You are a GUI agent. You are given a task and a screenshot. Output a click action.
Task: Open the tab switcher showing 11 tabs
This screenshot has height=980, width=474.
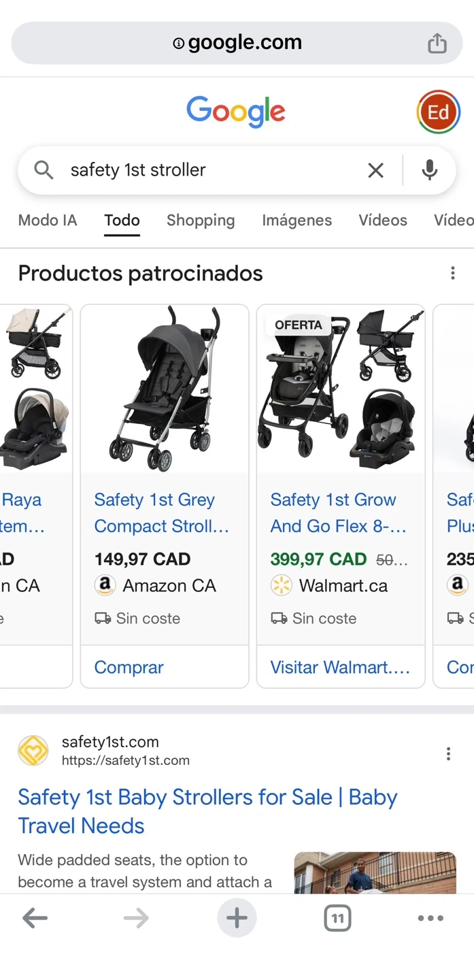(337, 919)
